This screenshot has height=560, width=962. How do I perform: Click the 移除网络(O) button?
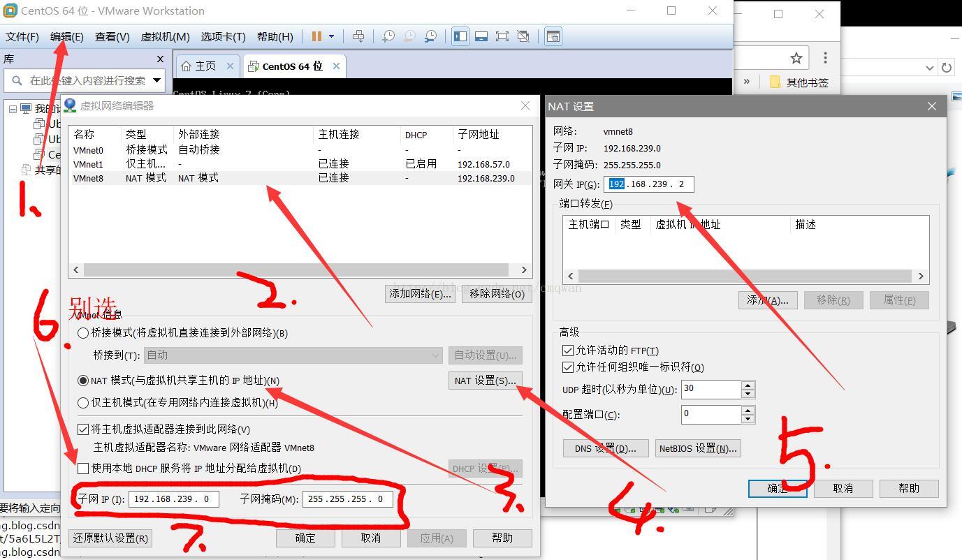point(497,294)
